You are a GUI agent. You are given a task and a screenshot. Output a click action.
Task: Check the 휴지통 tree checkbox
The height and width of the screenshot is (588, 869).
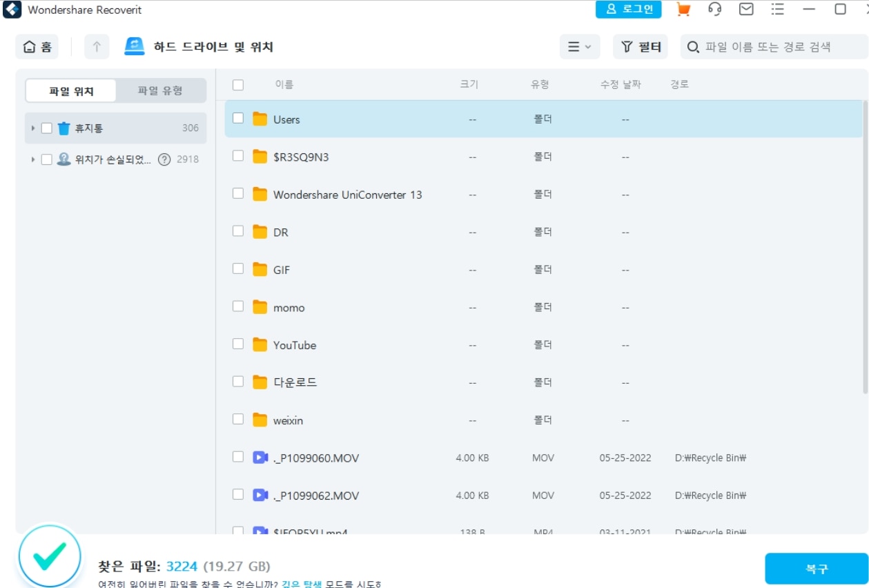[47, 128]
